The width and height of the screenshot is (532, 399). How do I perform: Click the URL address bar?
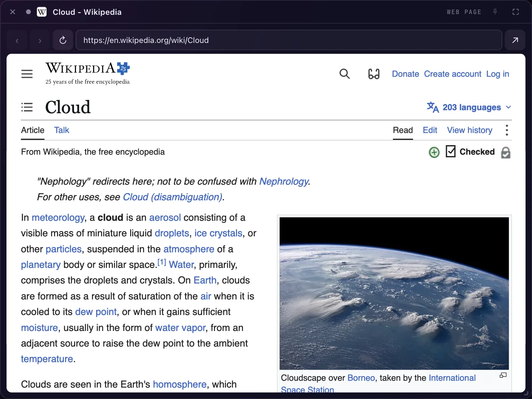coord(289,40)
